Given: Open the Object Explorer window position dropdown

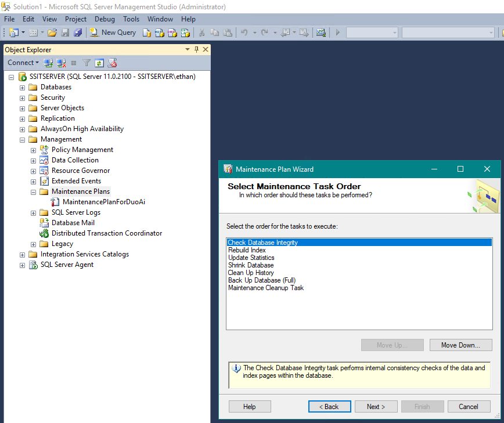Looking at the screenshot, I should click(x=188, y=49).
